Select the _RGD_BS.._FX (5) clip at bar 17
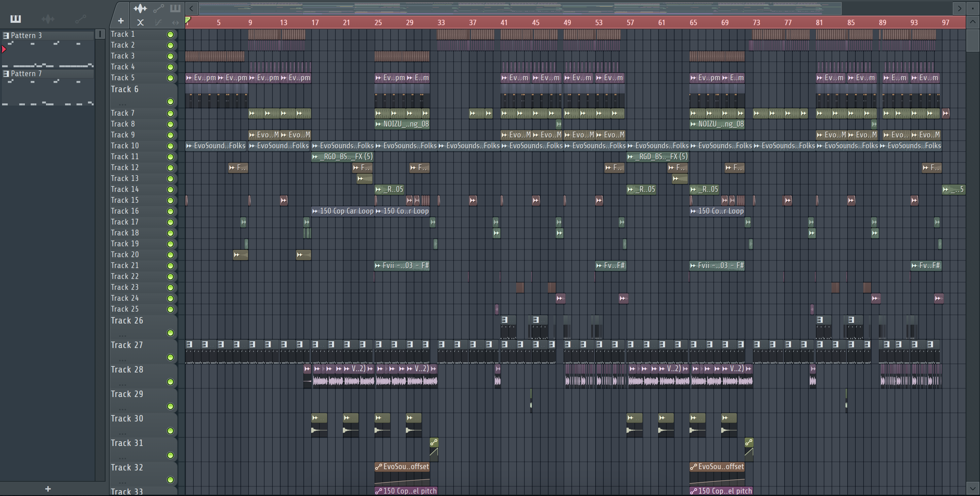Viewport: 980px width, 496px height. (x=343, y=156)
